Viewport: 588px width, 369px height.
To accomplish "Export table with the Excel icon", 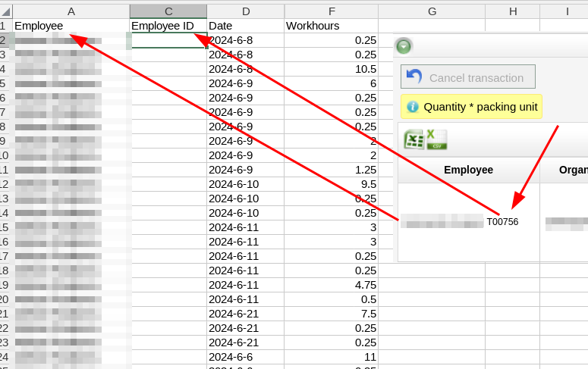I will pos(413,139).
